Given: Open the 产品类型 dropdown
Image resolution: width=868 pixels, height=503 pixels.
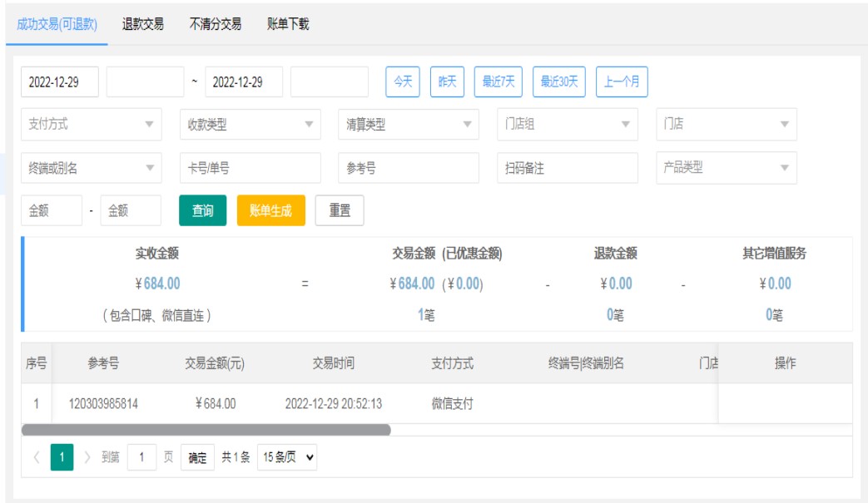Looking at the screenshot, I should click(726, 168).
